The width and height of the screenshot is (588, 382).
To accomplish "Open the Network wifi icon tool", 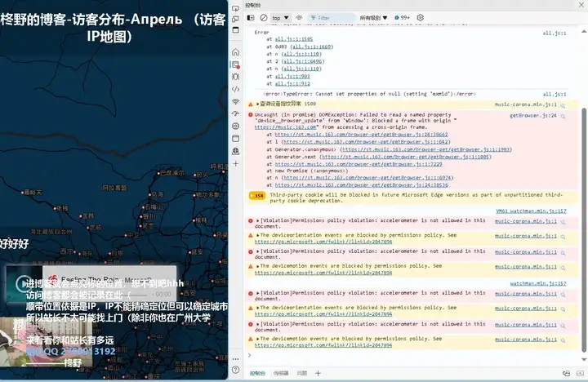I will point(235,101).
